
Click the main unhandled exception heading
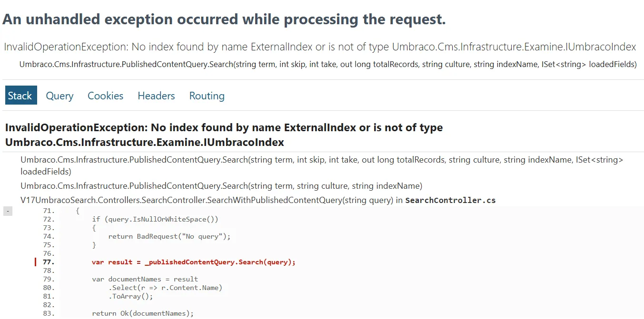(x=224, y=19)
